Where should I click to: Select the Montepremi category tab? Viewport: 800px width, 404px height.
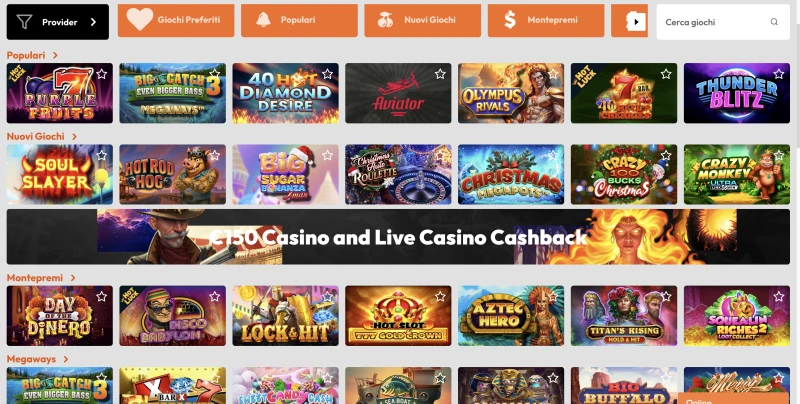tap(546, 20)
